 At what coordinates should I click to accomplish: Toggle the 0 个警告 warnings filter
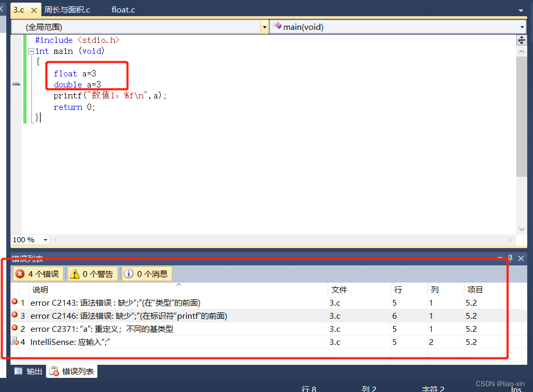coord(92,274)
